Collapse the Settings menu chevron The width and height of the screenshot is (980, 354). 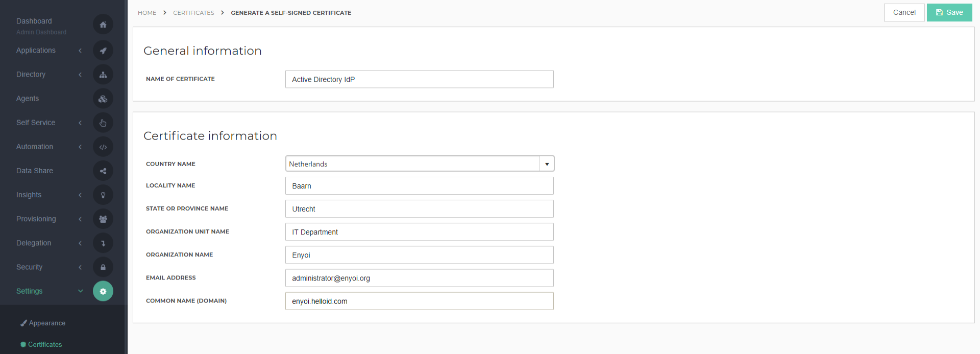(x=80, y=291)
